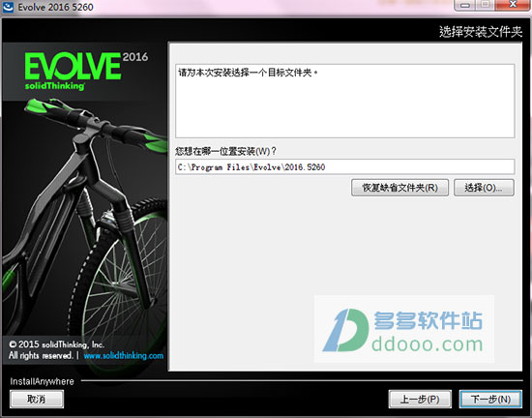
Task: Close the installer window
Action: [x=513, y=5]
